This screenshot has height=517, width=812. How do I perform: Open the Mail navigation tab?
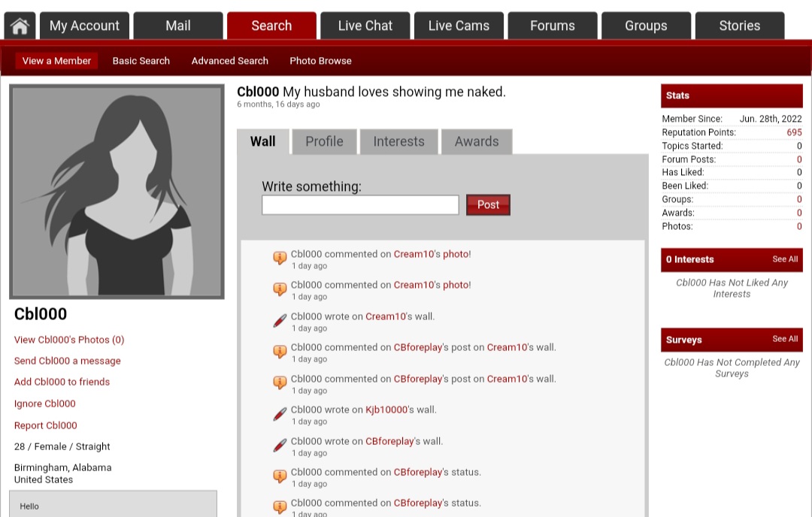(x=177, y=26)
